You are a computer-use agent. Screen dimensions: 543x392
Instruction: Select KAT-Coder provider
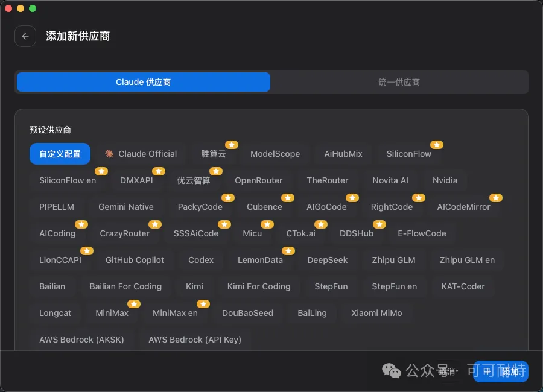point(463,286)
